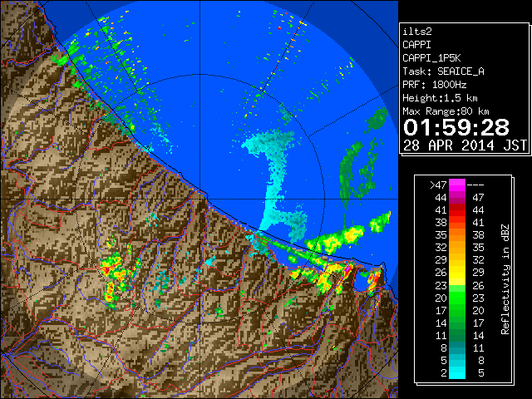This screenshot has height=399, width=532.
Task: Click the 'Task: SEAICE_A' line
Action: (443, 71)
